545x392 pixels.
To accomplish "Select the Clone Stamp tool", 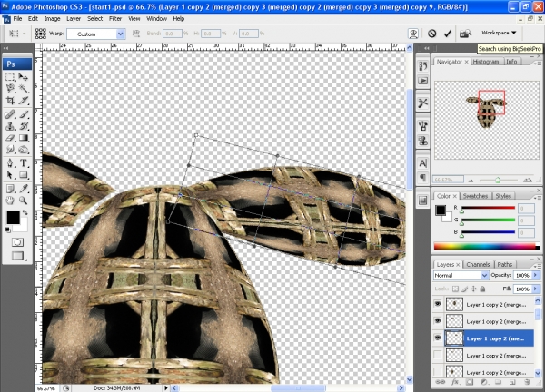I will click(10, 126).
